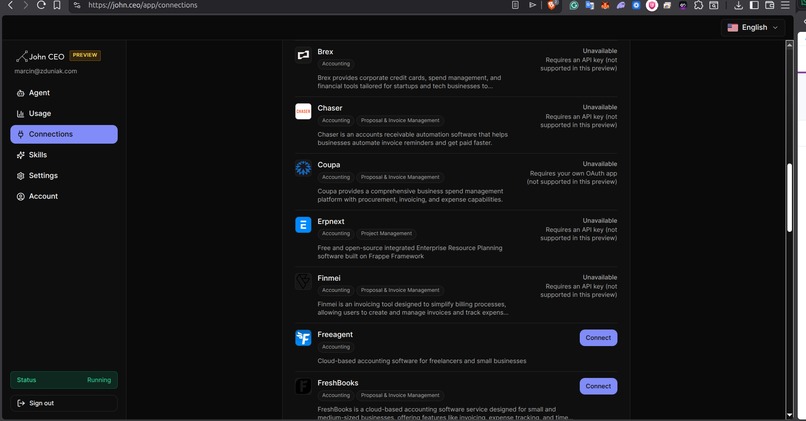Open the English language dropdown
The width and height of the screenshot is (806, 421).
point(753,27)
